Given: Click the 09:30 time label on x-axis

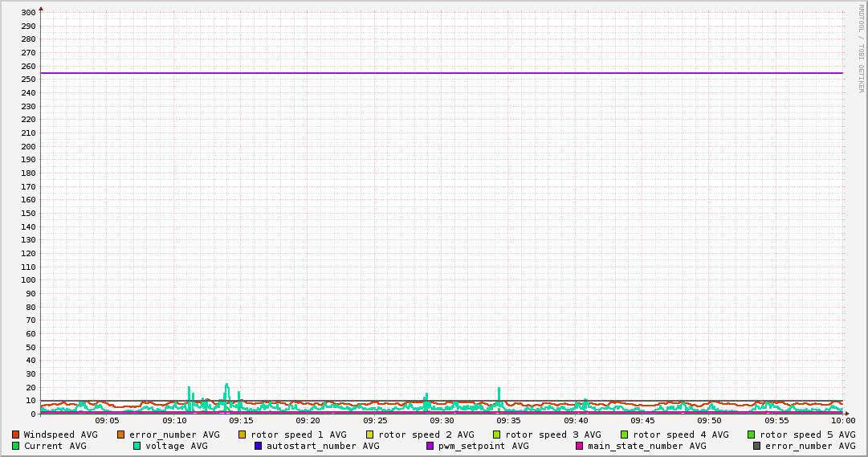Looking at the screenshot, I should (x=442, y=420).
